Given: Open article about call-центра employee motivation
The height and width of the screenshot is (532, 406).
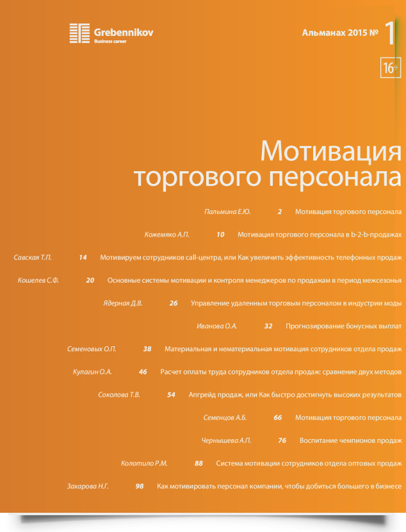Looking at the screenshot, I should [x=251, y=258].
